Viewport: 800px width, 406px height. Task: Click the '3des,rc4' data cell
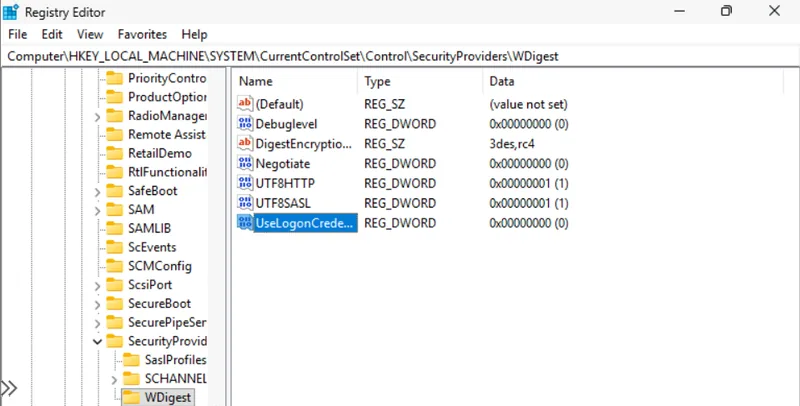pos(512,144)
